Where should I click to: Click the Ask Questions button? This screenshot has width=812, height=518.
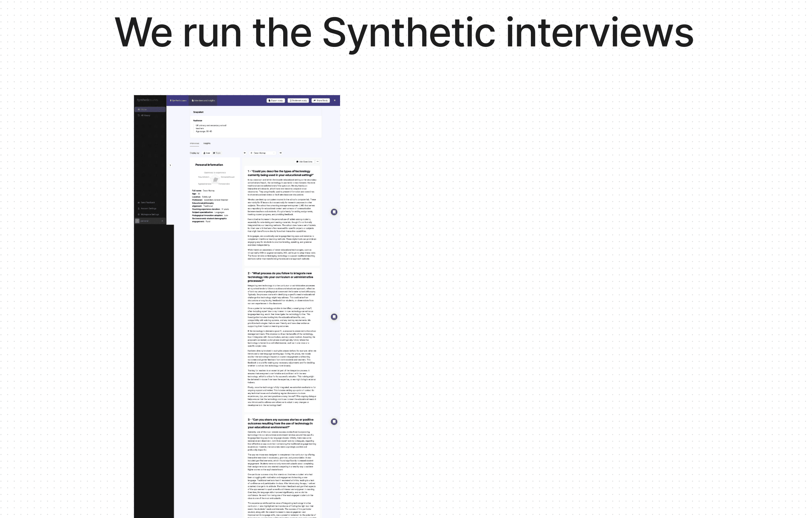click(x=304, y=161)
